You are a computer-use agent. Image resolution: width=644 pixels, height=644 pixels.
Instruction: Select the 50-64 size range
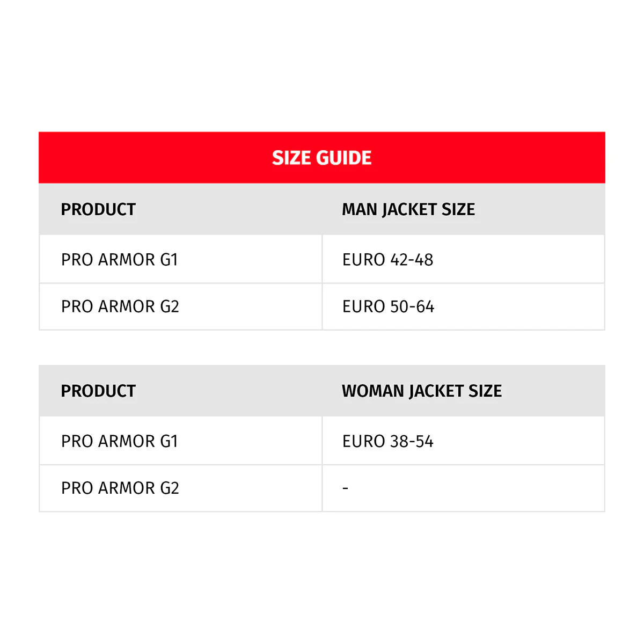pyautogui.click(x=412, y=306)
